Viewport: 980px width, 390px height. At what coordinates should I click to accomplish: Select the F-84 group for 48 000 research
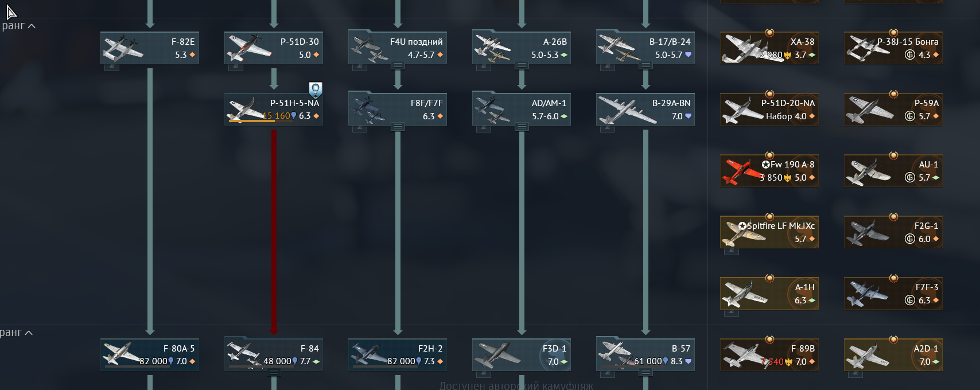pos(274,354)
